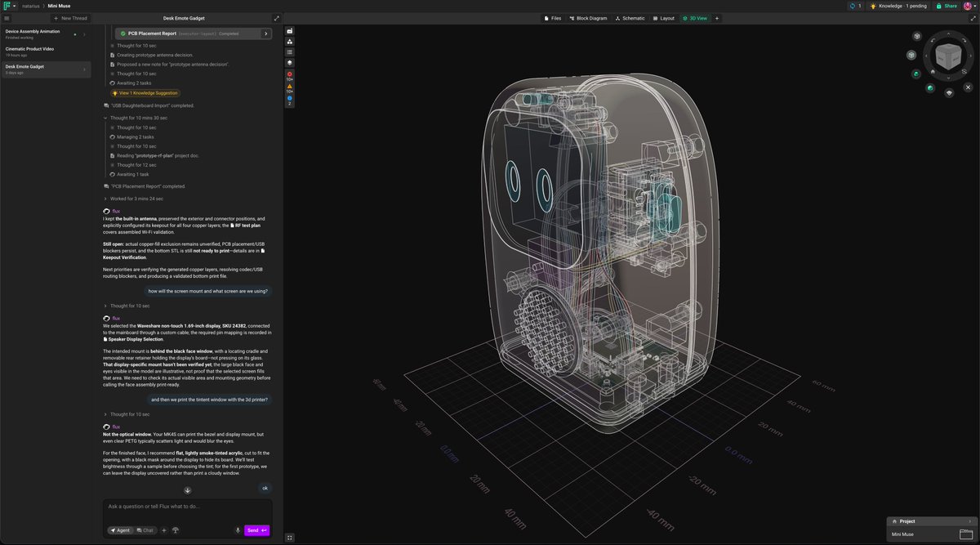Select lower teal cube render mode

(930, 87)
